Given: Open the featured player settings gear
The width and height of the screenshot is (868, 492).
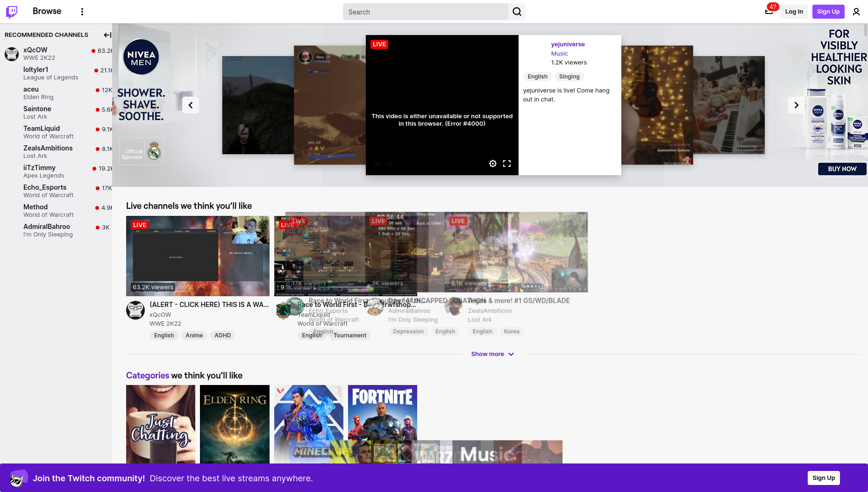Looking at the screenshot, I should 492,164.
